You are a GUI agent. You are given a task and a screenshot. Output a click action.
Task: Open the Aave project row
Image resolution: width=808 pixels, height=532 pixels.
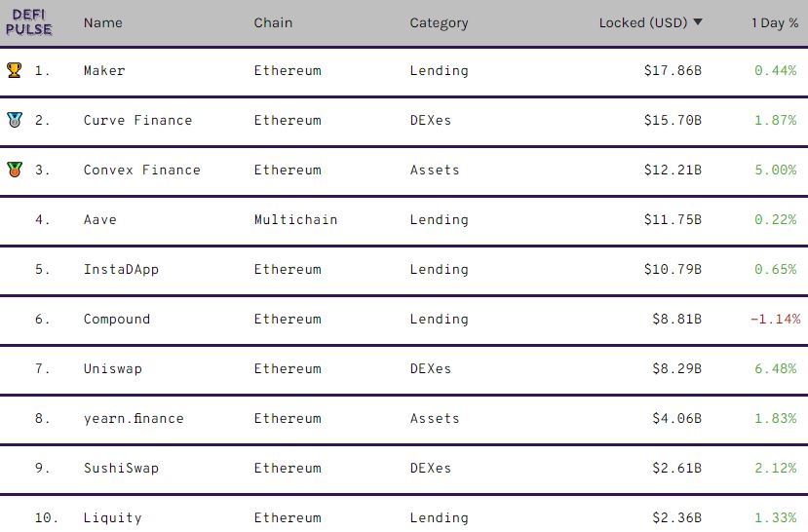pos(99,219)
